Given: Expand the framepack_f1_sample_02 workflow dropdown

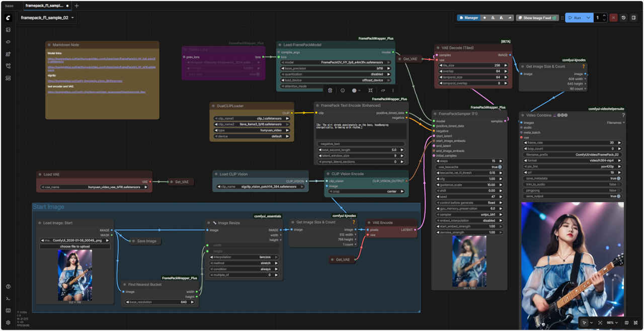Looking at the screenshot, I should [73, 18].
